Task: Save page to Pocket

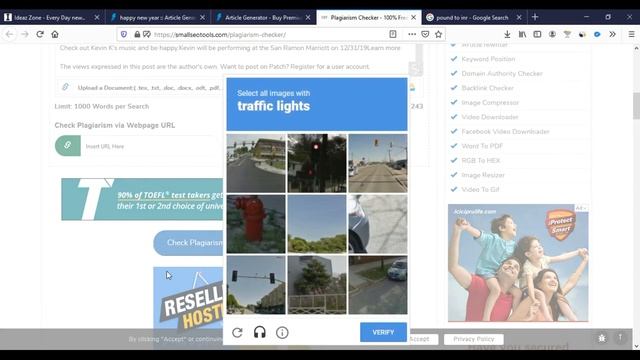Action: [x=425, y=35]
